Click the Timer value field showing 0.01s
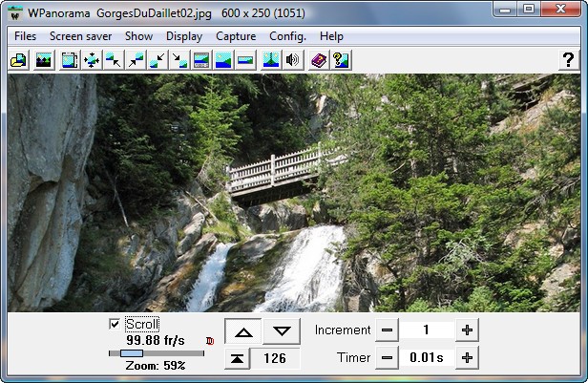Viewport: 588px width, 383px height. pyautogui.click(x=427, y=358)
